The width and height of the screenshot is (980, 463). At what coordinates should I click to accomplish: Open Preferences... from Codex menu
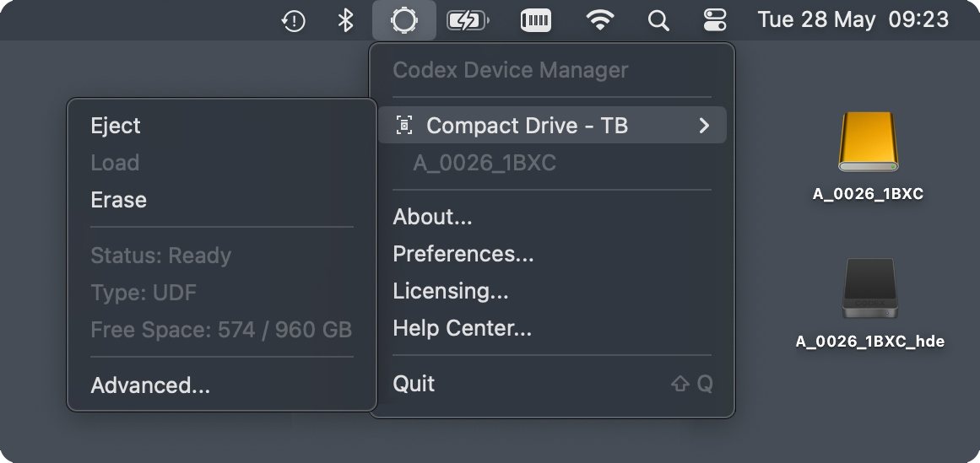463,254
